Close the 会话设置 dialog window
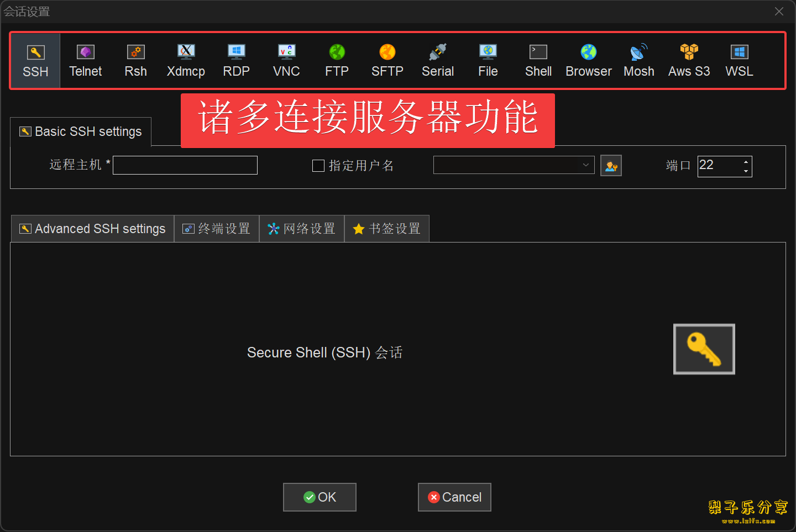This screenshot has width=796, height=532. (779, 12)
